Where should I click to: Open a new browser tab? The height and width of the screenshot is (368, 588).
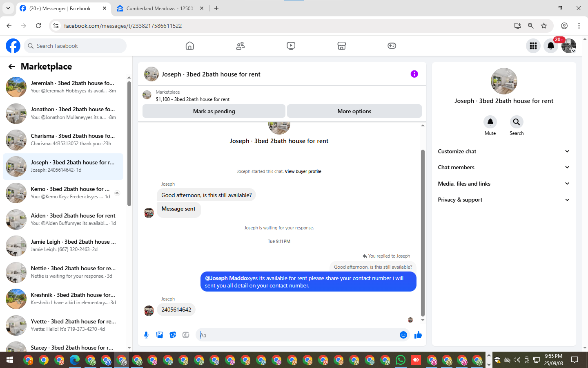pos(216,8)
